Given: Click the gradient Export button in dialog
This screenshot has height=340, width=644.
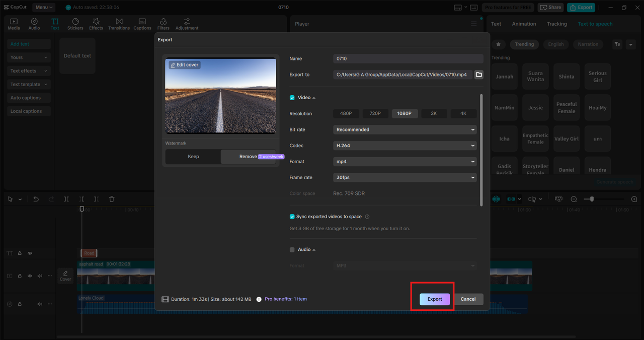Looking at the screenshot, I should click(x=435, y=299).
